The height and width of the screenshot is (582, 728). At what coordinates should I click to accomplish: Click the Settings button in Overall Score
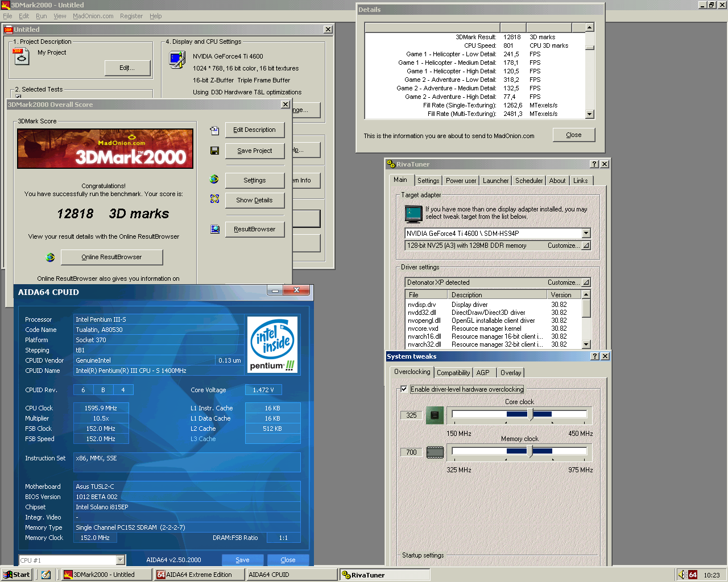coord(255,181)
